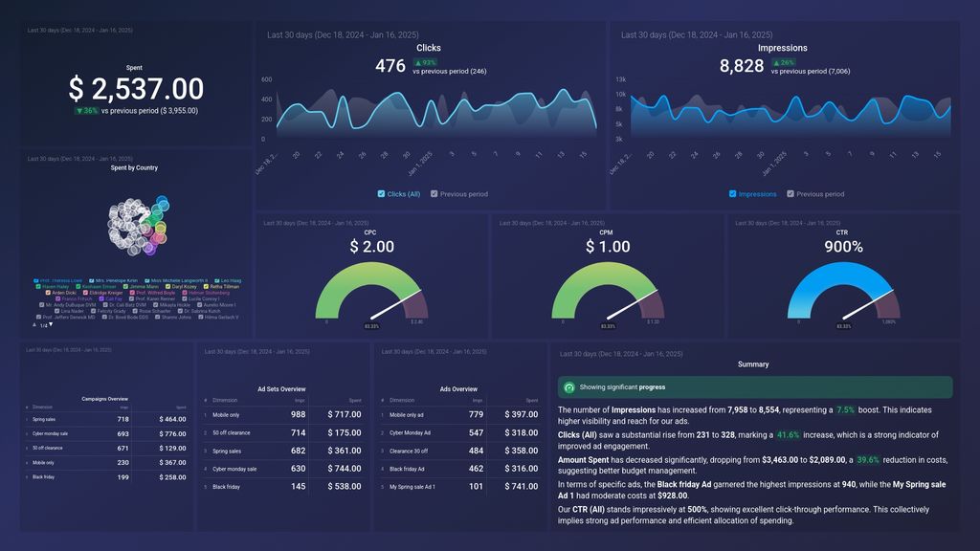Click the blue CTR gauge chart
Viewport: 980px width, 551px height.
pyautogui.click(x=844, y=292)
